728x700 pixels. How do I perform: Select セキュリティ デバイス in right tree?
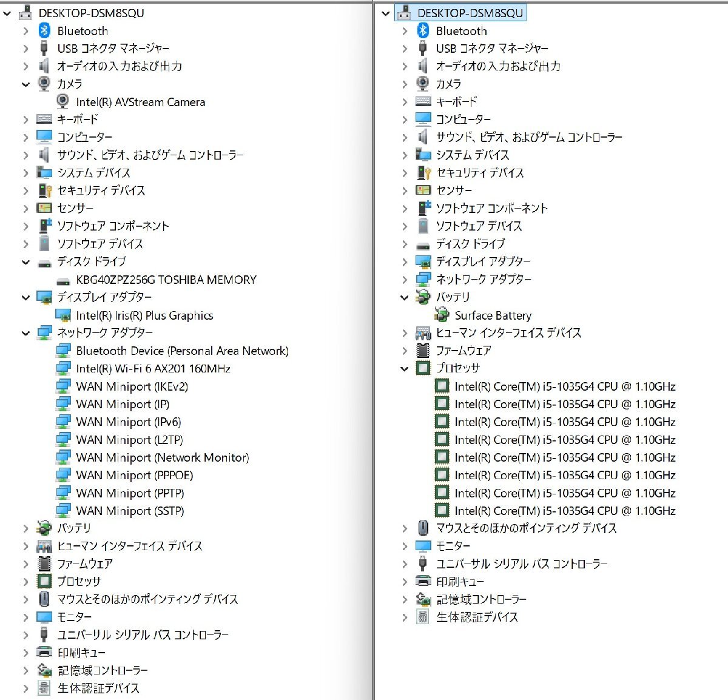(x=480, y=173)
